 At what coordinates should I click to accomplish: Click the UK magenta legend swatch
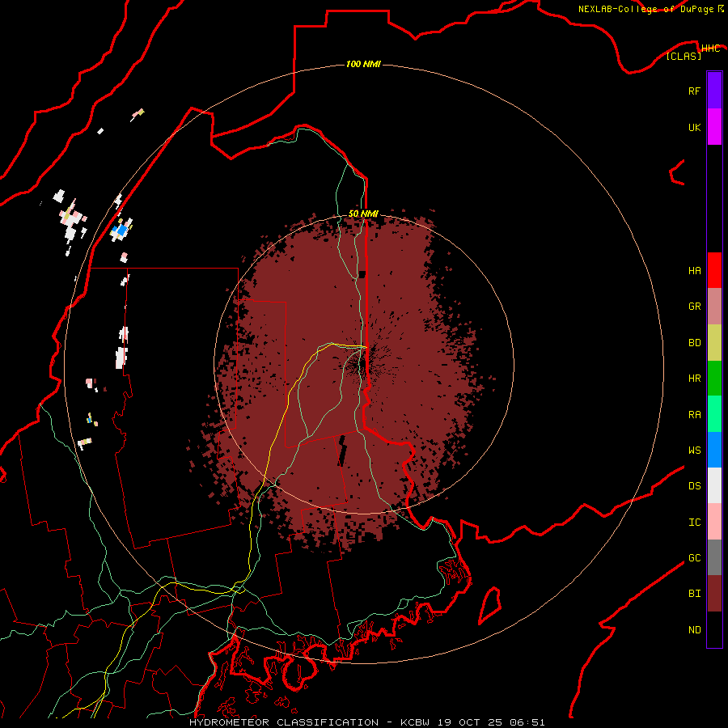coord(714,127)
